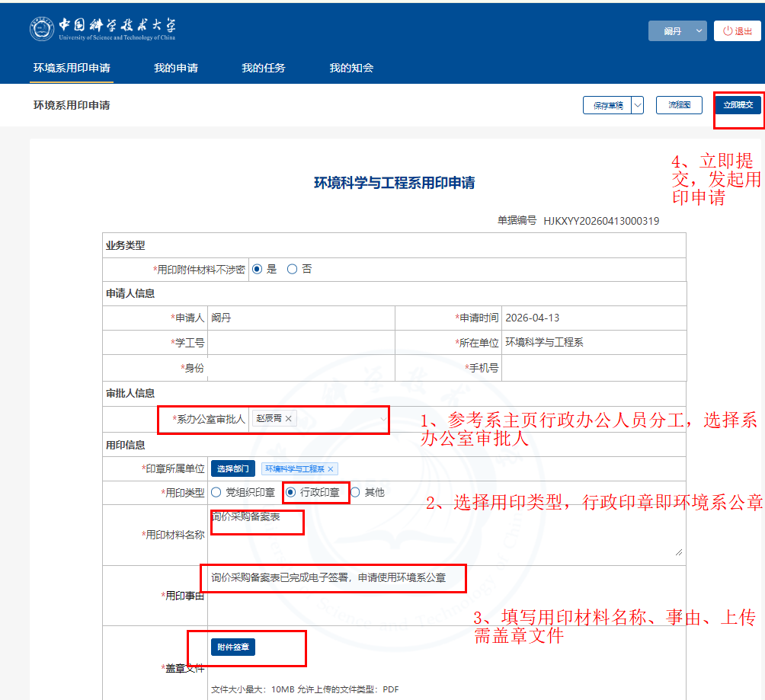Viewport: 765px width, 700px height.
Task: Open the 我的知会 tab
Action: 351,68
